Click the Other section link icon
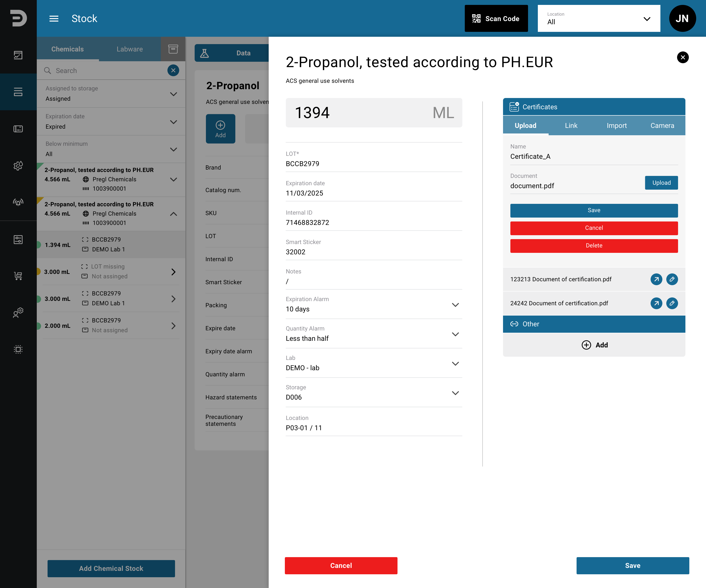This screenshot has height=588, width=706. point(514,324)
